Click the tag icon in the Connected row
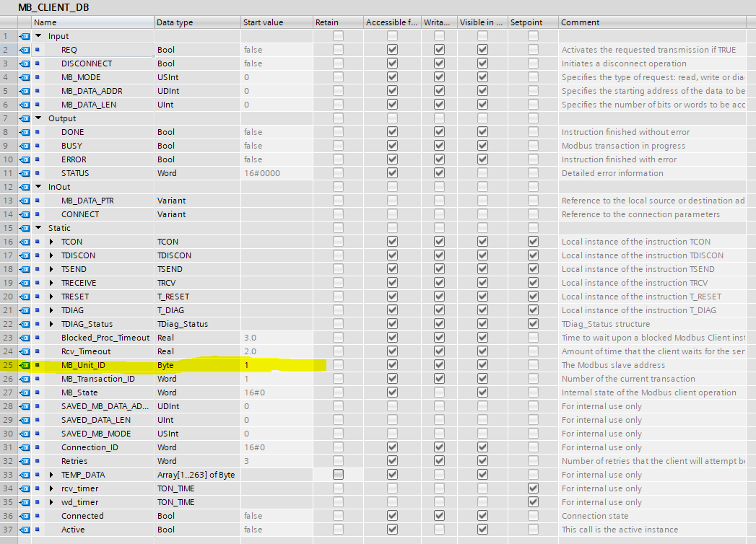This screenshot has width=756, height=544. click(24, 516)
